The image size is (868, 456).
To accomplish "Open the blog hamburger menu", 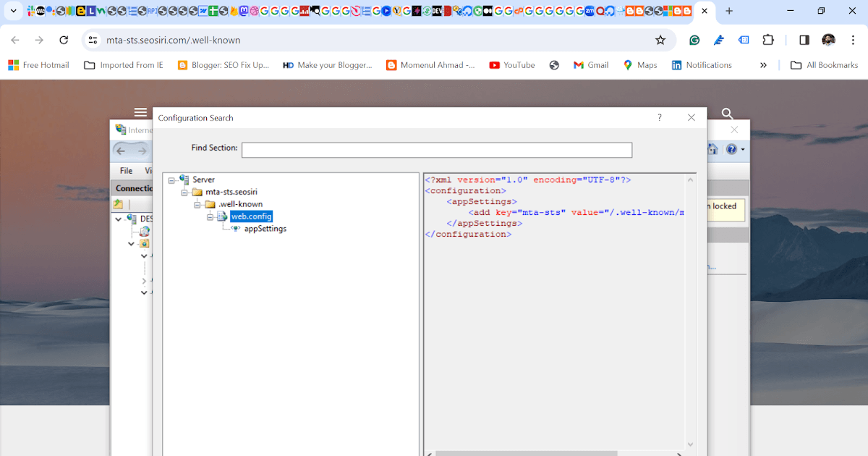I will pyautogui.click(x=140, y=112).
